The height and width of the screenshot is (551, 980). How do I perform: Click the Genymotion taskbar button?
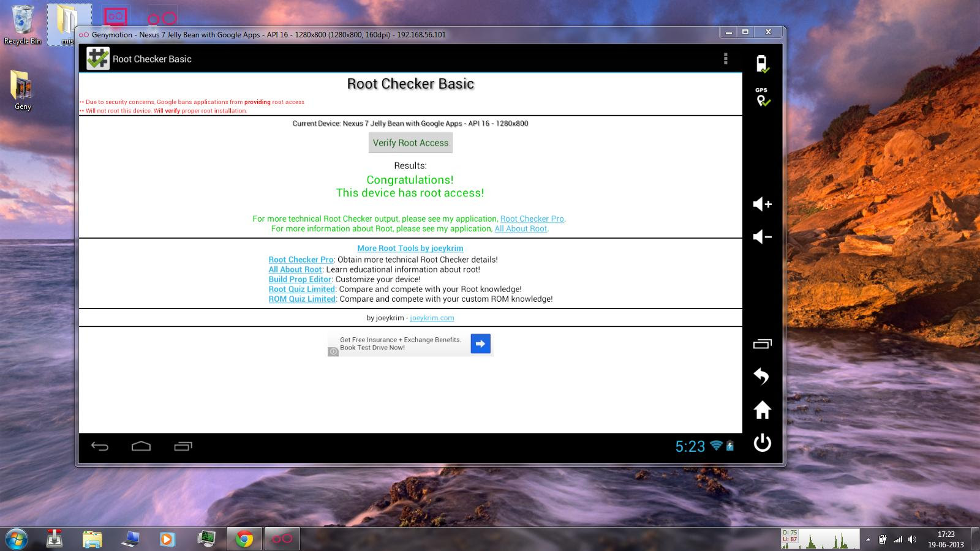pos(282,539)
